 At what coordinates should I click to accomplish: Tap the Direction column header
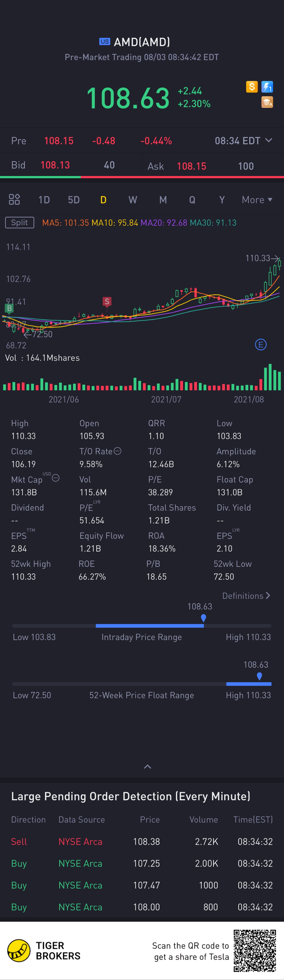click(28, 819)
